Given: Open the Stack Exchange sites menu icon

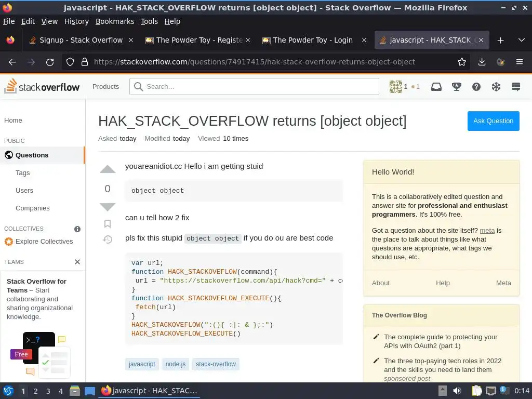Looking at the screenshot, I should point(516,87).
